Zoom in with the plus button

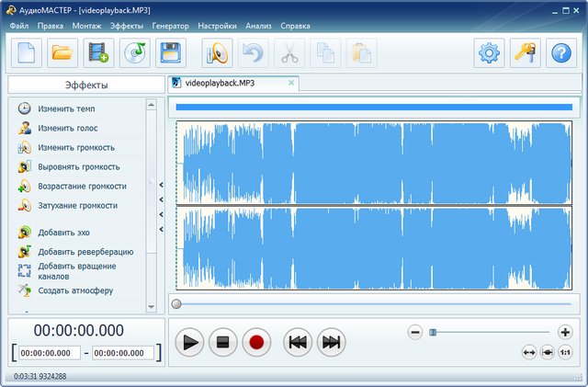pyautogui.click(x=565, y=332)
